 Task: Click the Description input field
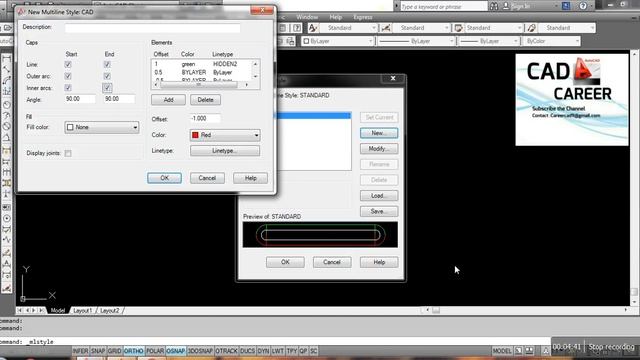(x=153, y=27)
